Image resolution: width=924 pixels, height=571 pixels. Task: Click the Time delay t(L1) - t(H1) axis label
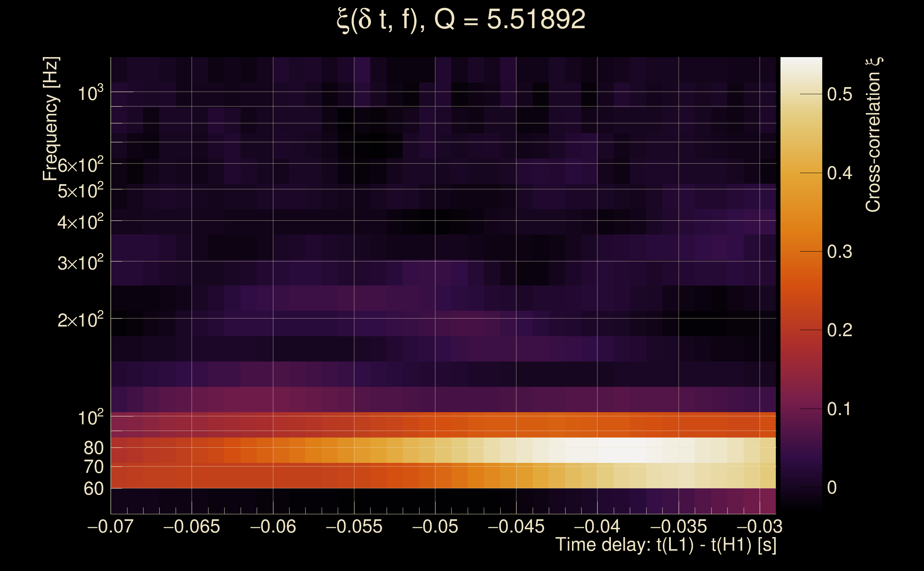click(x=666, y=545)
